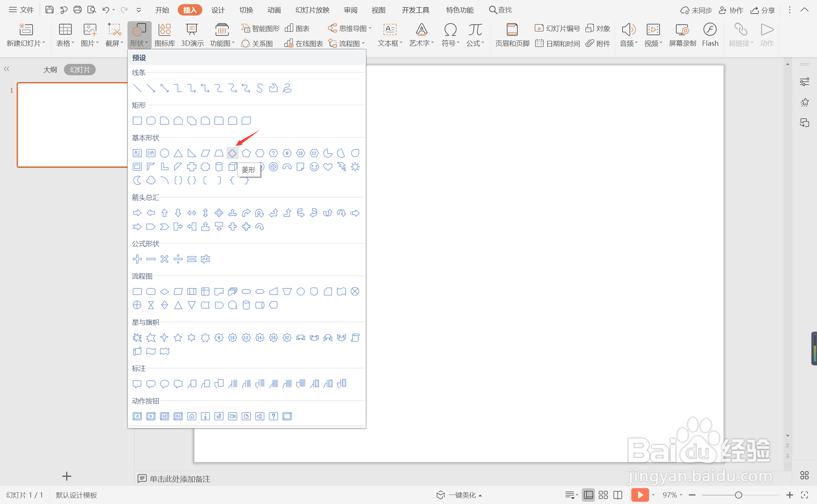This screenshot has width=817, height=504.
Task: Open the shapes (形状) dropdown
Action: tap(139, 35)
